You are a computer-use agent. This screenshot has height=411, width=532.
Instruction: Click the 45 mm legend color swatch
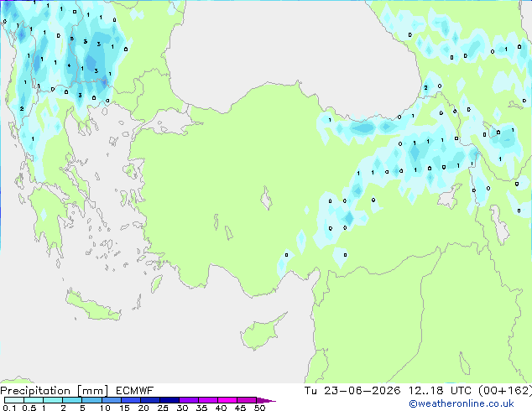pyautogui.click(x=247, y=400)
